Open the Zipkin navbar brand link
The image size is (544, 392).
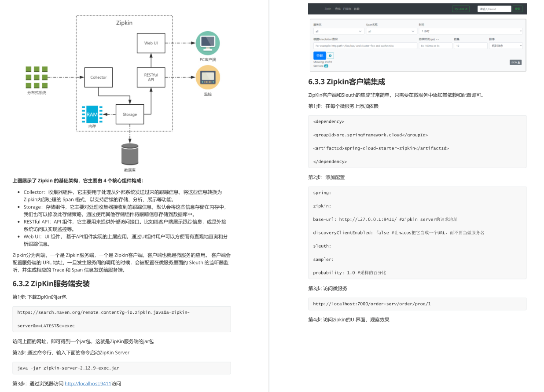tap(327, 9)
